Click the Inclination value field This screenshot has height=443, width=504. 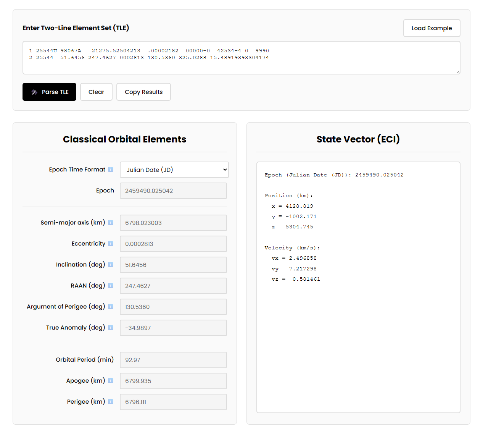[173, 265]
